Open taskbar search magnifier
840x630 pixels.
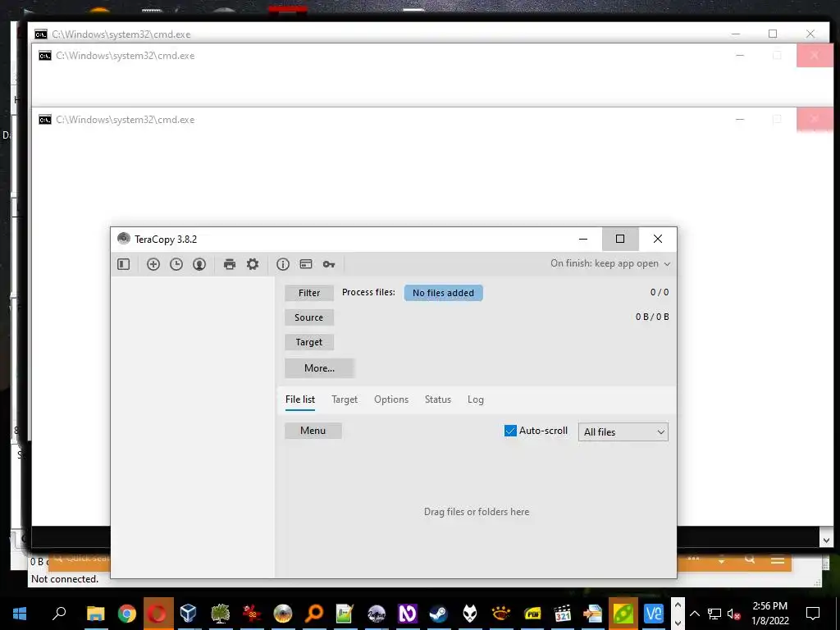(x=59, y=614)
